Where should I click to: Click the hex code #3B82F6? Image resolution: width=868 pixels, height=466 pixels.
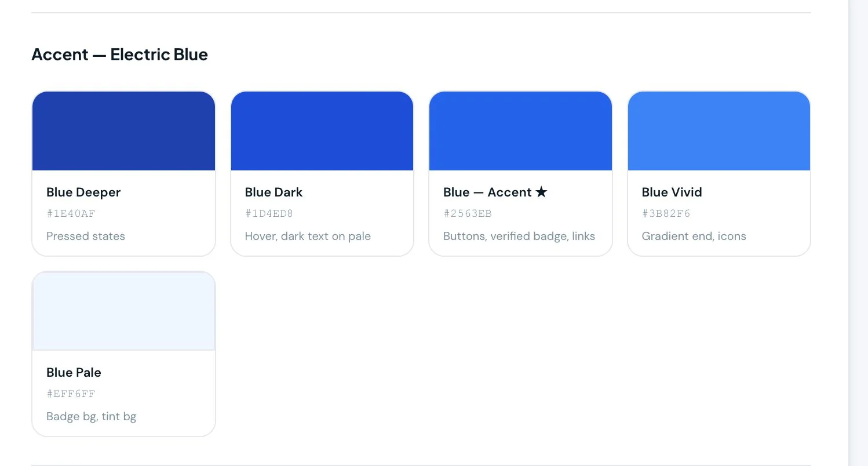(x=666, y=214)
